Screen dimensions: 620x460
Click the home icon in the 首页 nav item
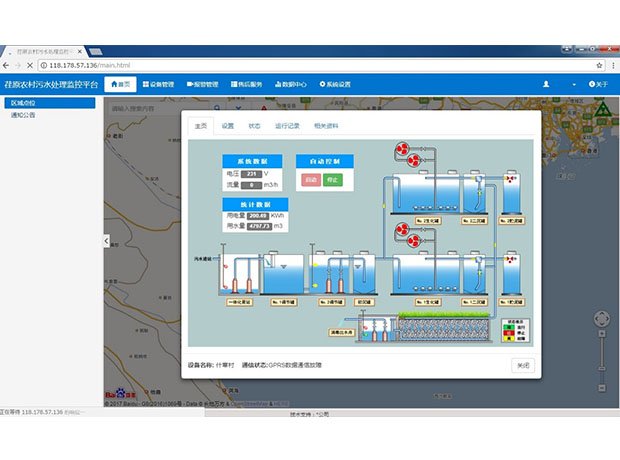[x=114, y=85]
